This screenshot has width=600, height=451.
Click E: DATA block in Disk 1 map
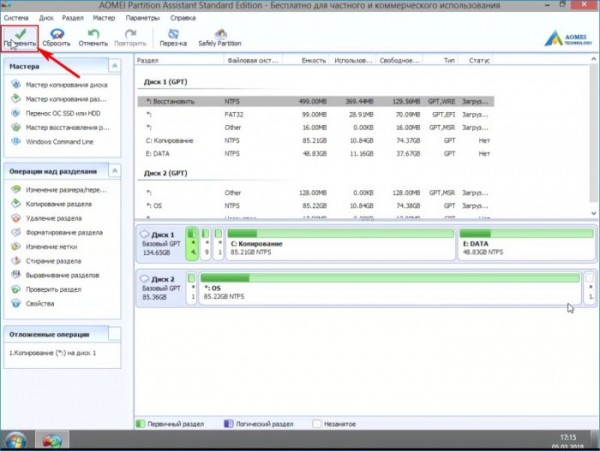(526, 243)
